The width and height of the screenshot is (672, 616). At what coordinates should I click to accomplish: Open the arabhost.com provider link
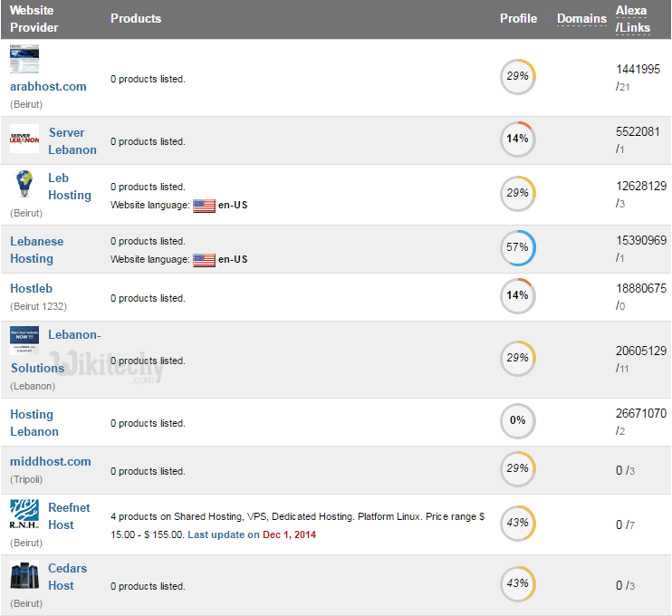48,86
